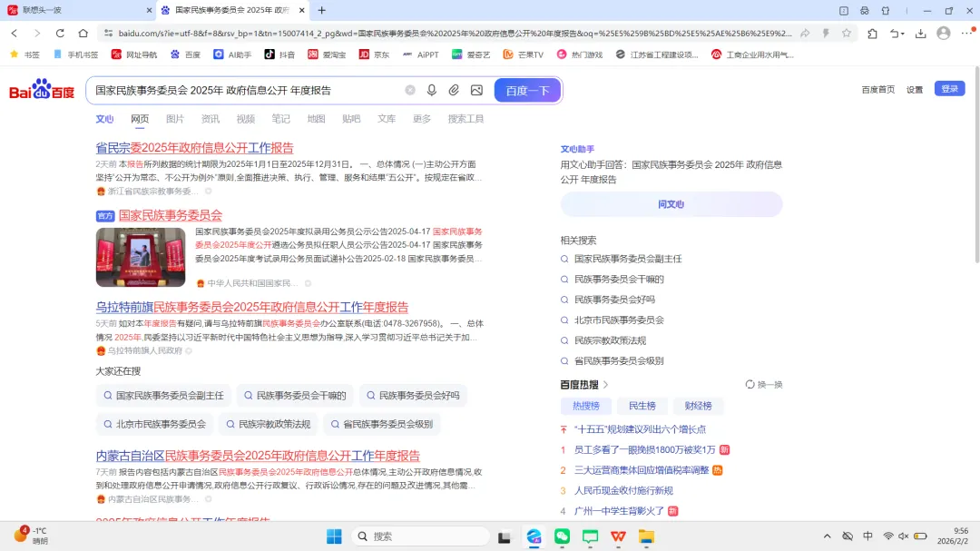Click the Baidu search input field

(247, 90)
